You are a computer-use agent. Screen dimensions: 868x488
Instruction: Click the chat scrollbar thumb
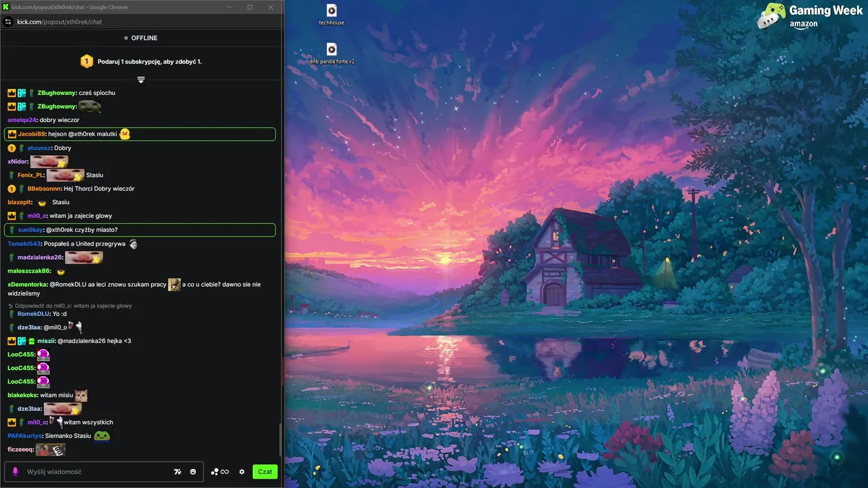coord(280,441)
